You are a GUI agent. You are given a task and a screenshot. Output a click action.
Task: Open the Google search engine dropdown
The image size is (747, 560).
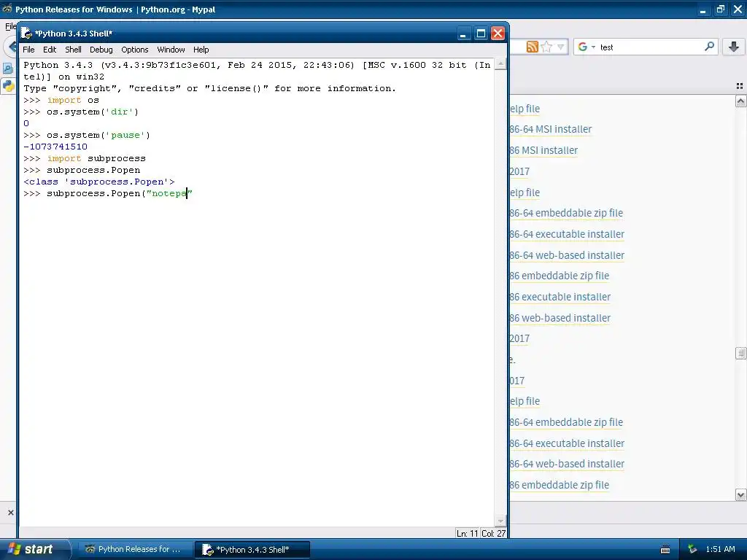pyautogui.click(x=587, y=47)
